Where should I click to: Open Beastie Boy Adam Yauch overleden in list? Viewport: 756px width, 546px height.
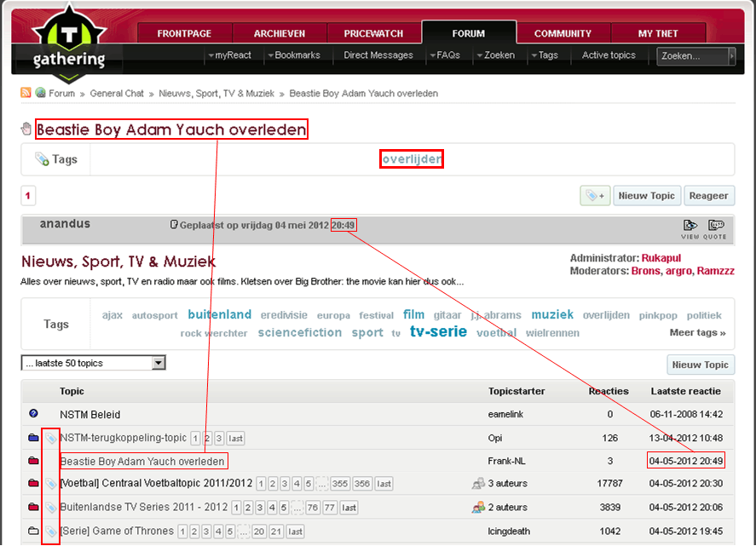pyautogui.click(x=142, y=461)
